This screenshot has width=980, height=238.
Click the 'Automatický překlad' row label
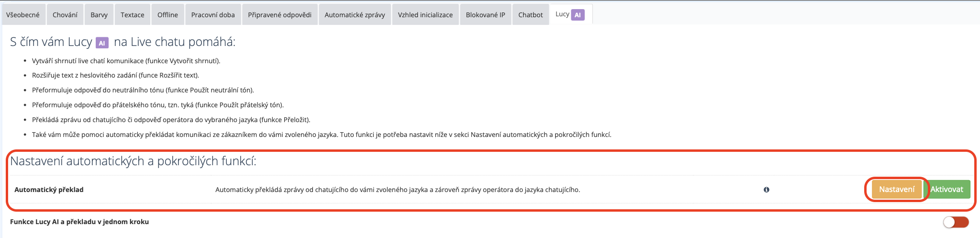pos(49,190)
